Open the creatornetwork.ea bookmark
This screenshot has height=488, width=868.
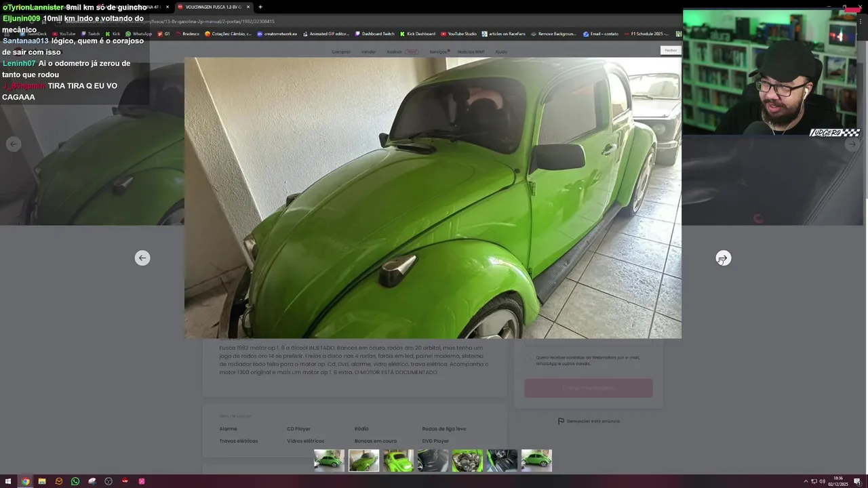pyautogui.click(x=277, y=34)
